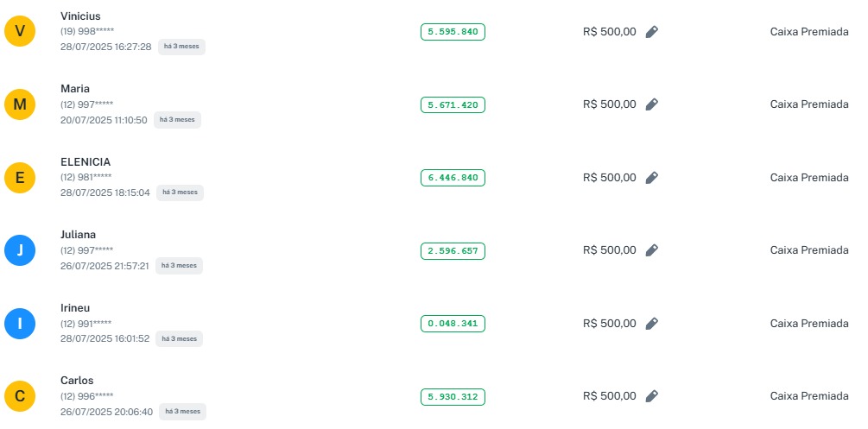Click the Carlos name entry
The width and height of the screenshot is (868, 429).
pos(77,381)
